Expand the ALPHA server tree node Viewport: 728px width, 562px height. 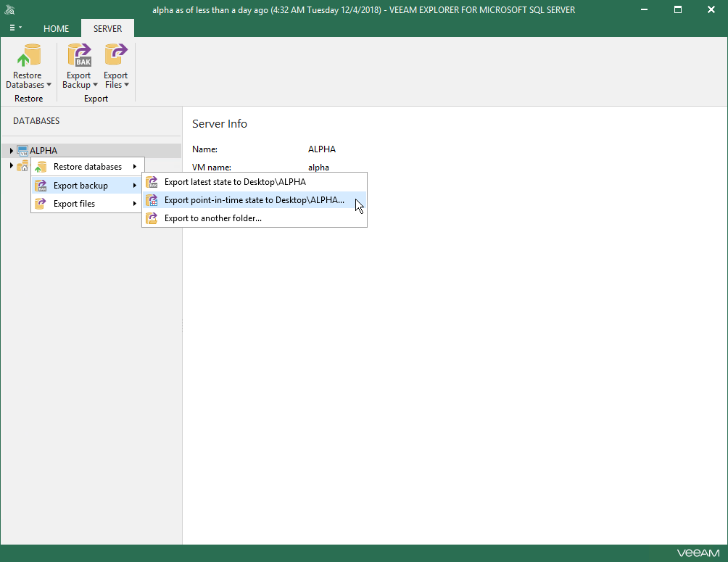click(x=11, y=151)
